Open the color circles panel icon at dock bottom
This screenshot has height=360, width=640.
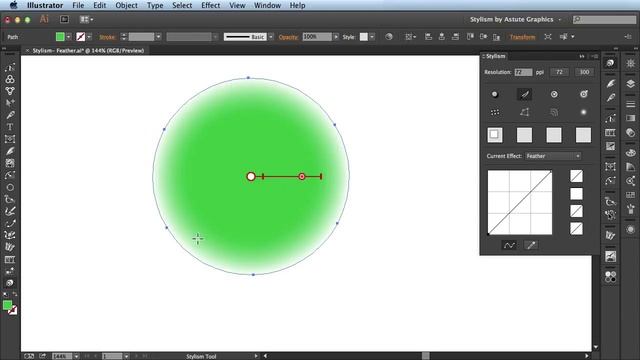coord(610,277)
